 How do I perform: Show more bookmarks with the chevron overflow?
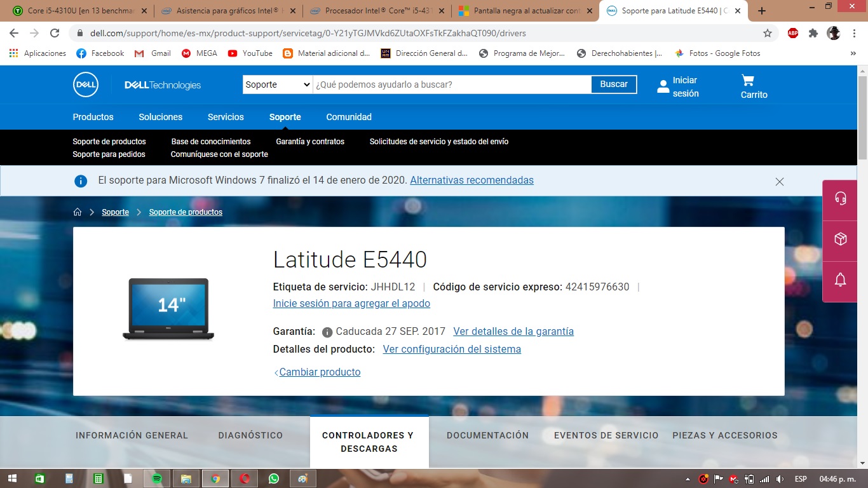tap(853, 53)
